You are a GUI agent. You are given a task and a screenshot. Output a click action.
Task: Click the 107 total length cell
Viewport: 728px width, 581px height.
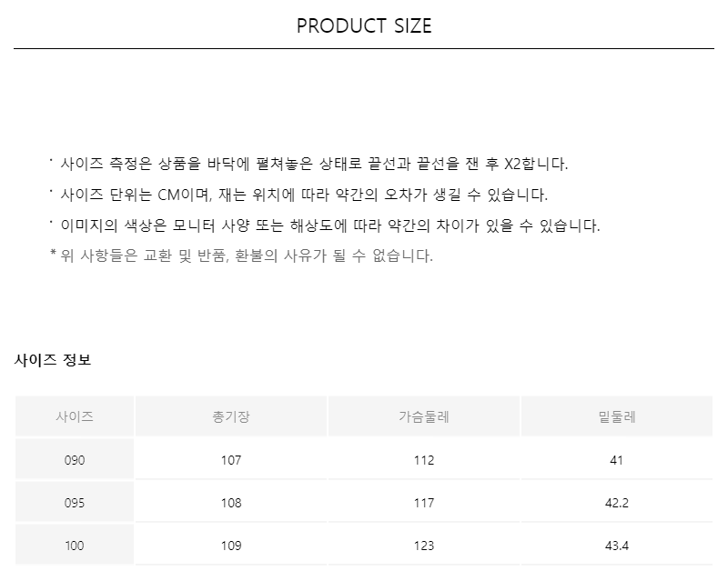(x=231, y=459)
